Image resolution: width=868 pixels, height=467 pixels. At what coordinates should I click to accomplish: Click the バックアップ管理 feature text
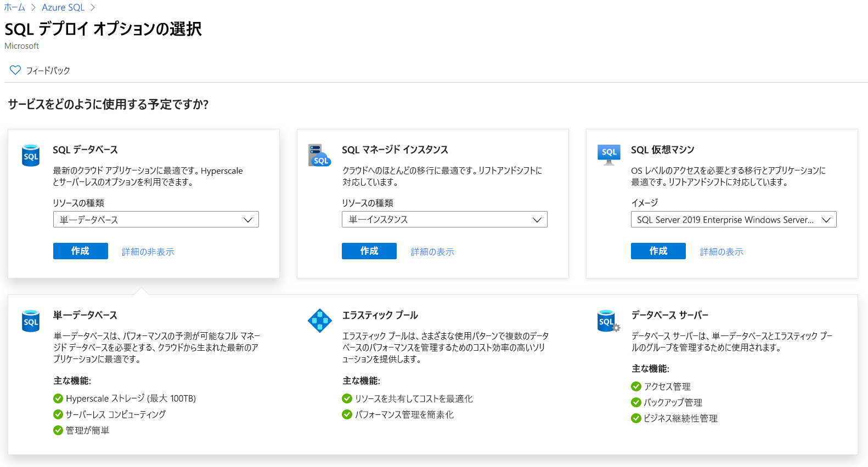coord(673,402)
